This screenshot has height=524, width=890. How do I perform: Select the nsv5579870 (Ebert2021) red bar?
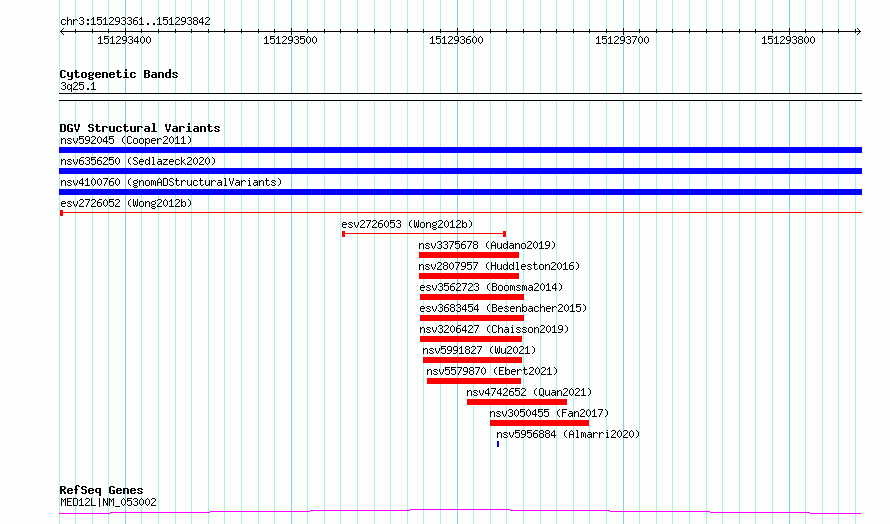pyautogui.click(x=474, y=381)
